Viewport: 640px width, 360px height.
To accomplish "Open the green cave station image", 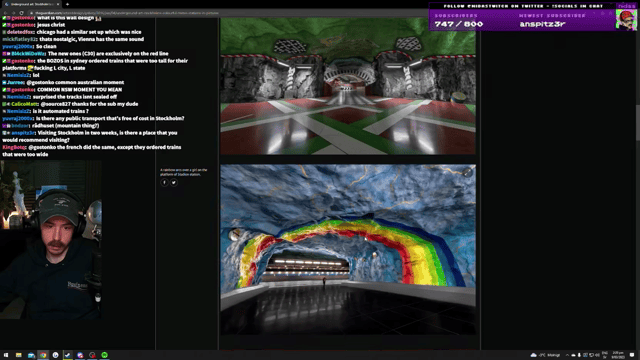I will [x=348, y=86].
